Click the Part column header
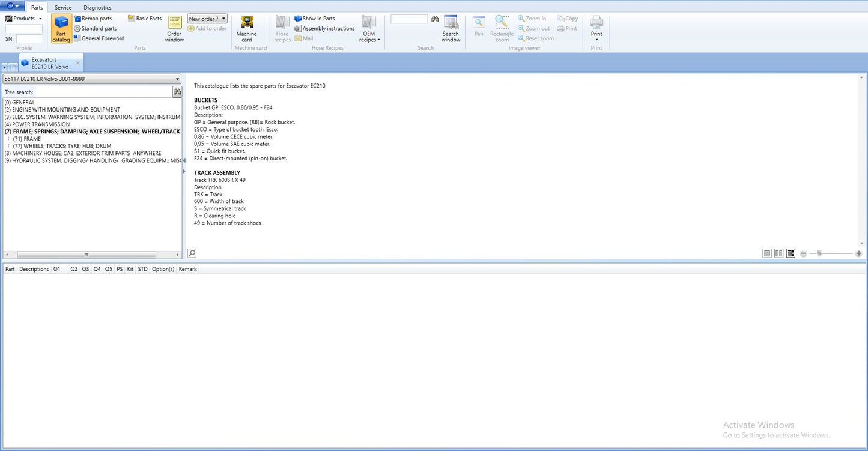This screenshot has width=868, height=451. click(x=10, y=269)
